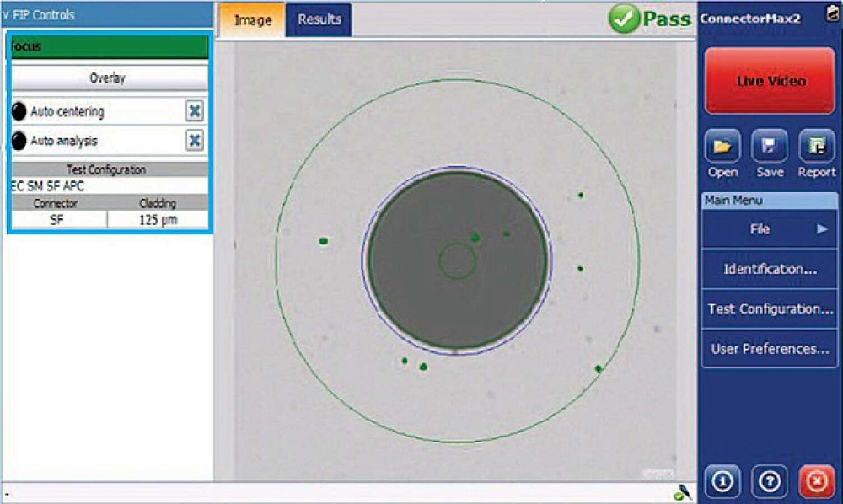Open the EC SM SF APC test configuration selector

(108, 186)
